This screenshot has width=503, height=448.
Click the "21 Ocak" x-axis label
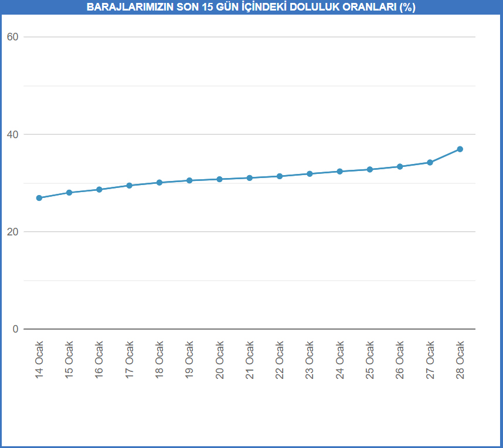coord(250,360)
